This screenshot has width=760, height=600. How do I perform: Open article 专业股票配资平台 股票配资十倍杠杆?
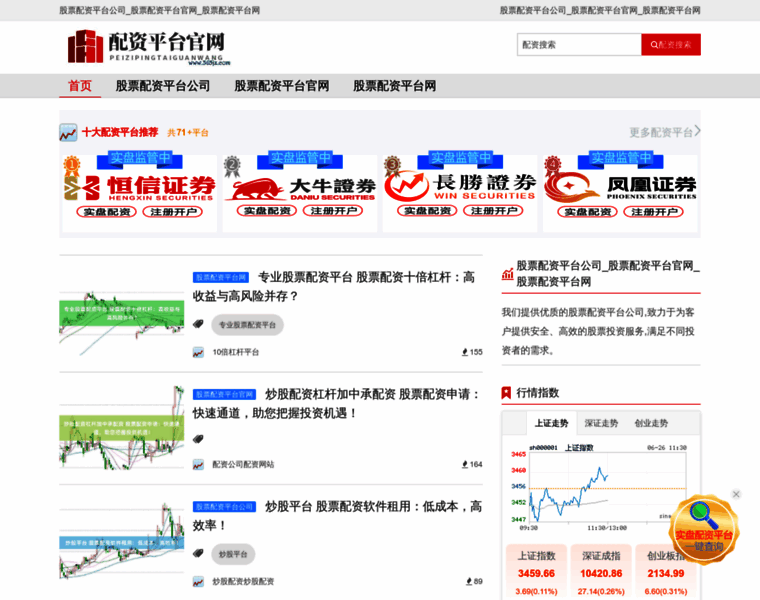[333, 286]
